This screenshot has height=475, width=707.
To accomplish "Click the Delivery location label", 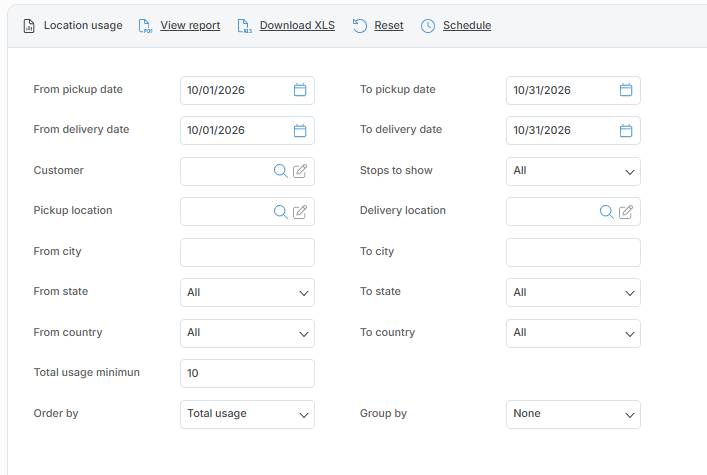I will pos(403,210).
